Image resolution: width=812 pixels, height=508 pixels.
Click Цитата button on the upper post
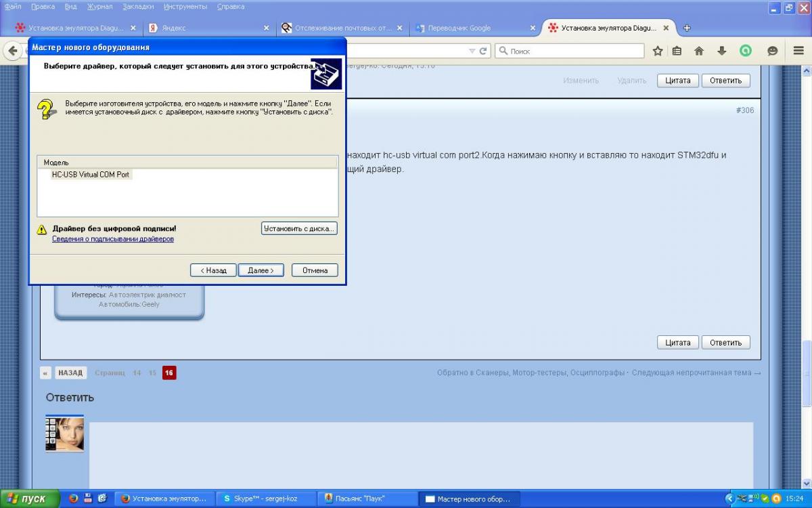(677, 80)
